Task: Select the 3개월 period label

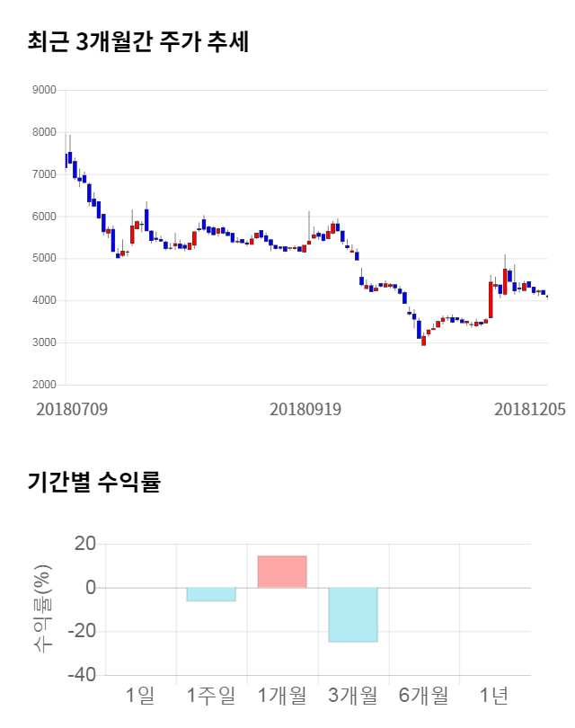Action: point(353,695)
